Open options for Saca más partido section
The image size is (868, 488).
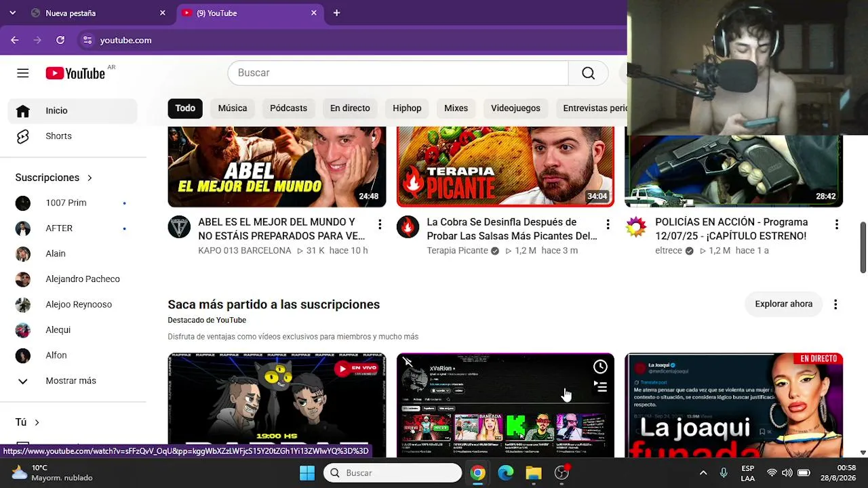(835, 304)
